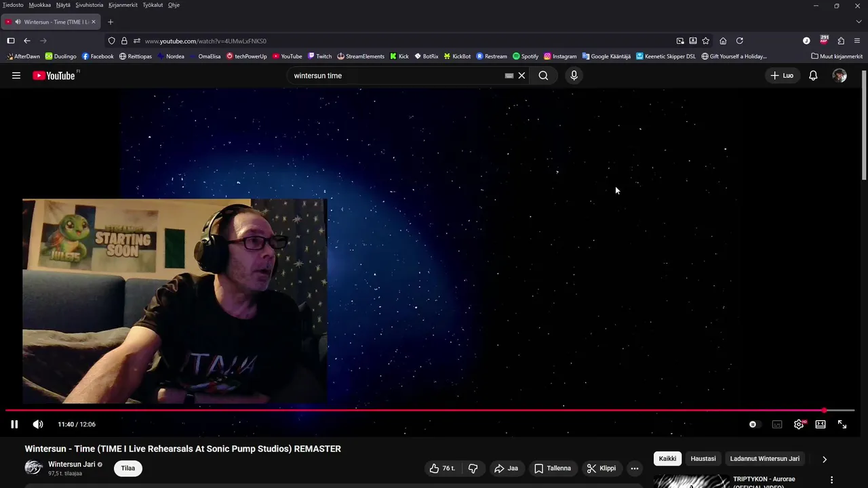Seek on the red video progress bar
Screen dimensions: 868x488
[430, 410]
